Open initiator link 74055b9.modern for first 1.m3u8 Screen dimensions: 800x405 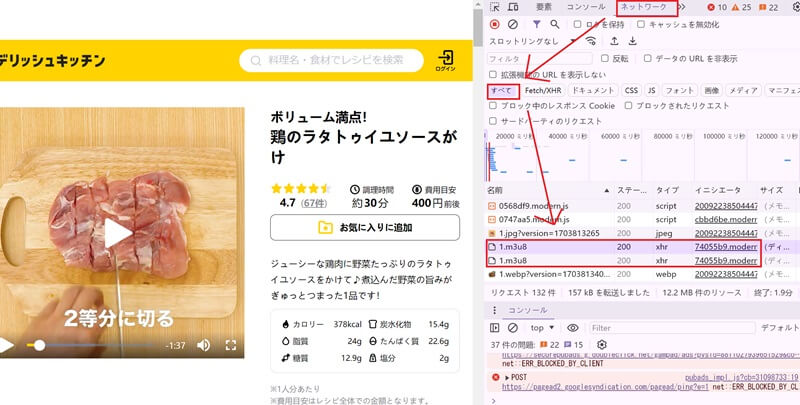pyautogui.click(x=726, y=247)
